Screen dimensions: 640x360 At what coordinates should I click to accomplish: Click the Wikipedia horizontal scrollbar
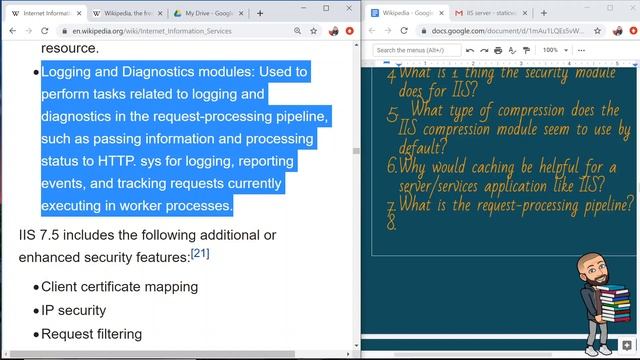tap(152, 354)
